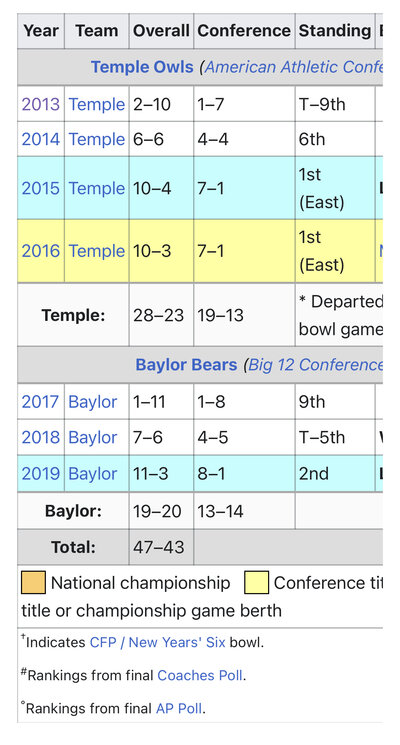Open the 2016 season link
Image resolution: width=400 pixels, height=745 pixels.
[41, 251]
